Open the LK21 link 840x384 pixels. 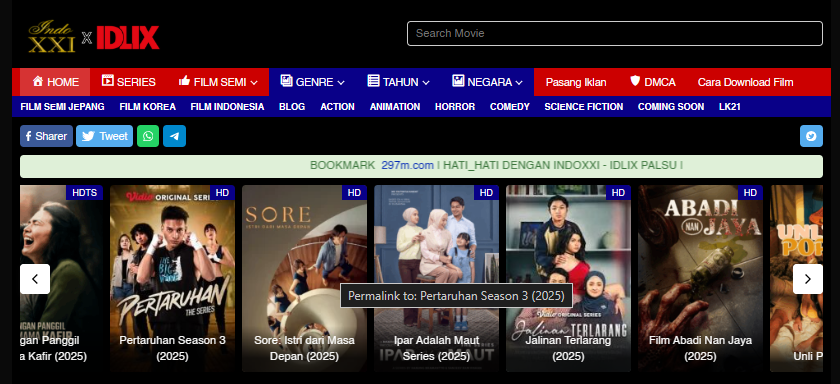click(x=730, y=107)
